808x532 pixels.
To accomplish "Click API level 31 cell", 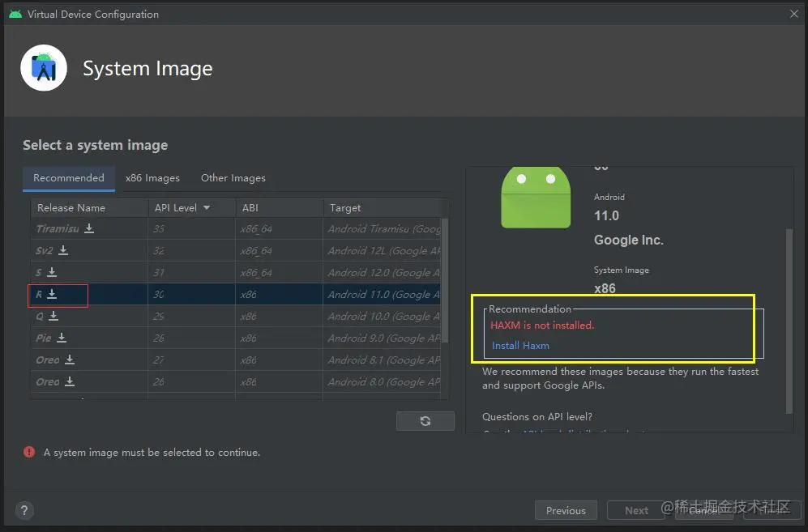I will pos(192,272).
